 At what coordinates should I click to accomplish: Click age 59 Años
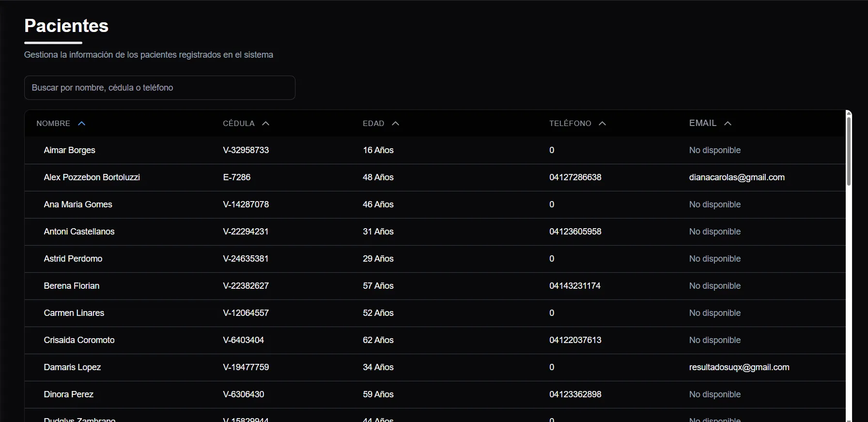[378, 394]
